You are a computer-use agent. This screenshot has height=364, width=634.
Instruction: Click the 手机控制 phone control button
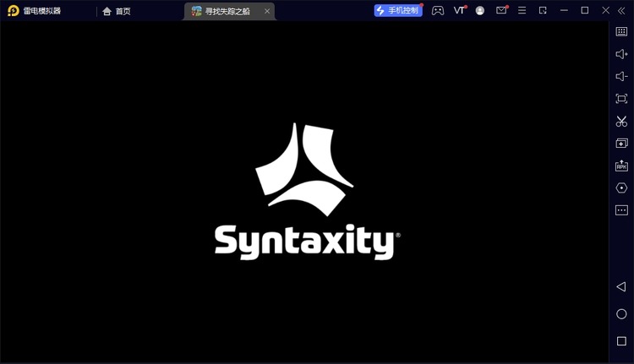(x=398, y=10)
